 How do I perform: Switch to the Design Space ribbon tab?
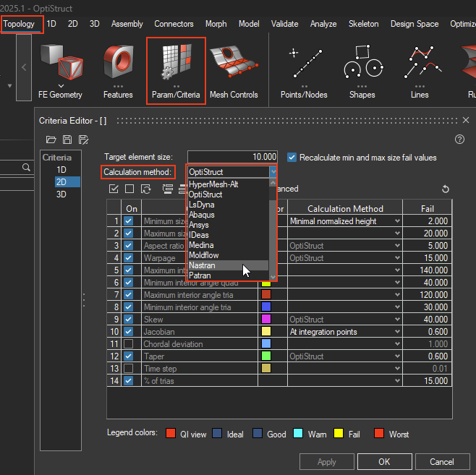pos(415,24)
